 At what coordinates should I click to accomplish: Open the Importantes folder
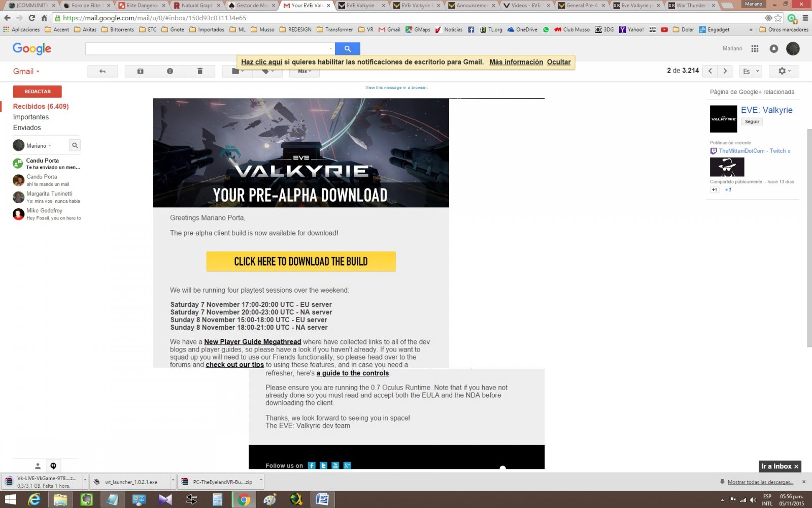click(x=31, y=117)
